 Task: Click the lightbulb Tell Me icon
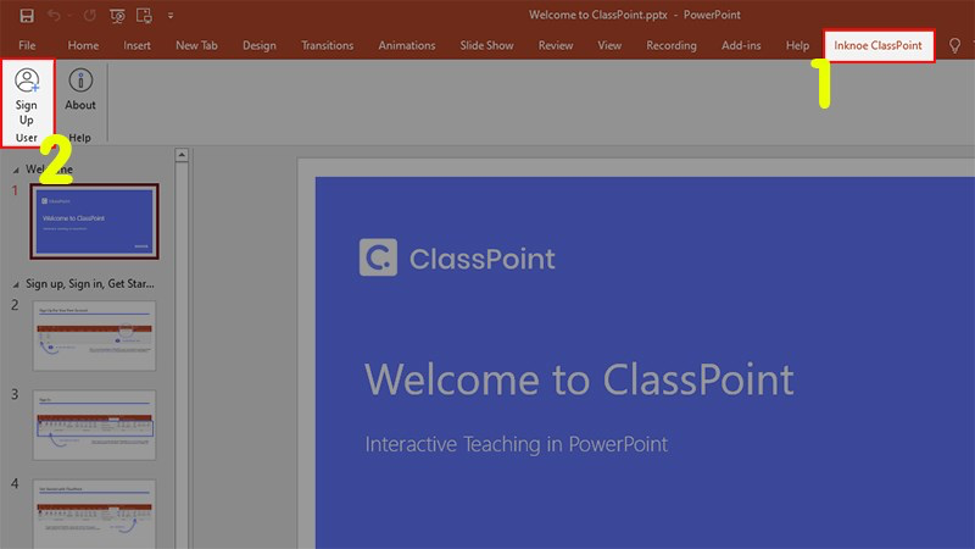click(x=954, y=46)
